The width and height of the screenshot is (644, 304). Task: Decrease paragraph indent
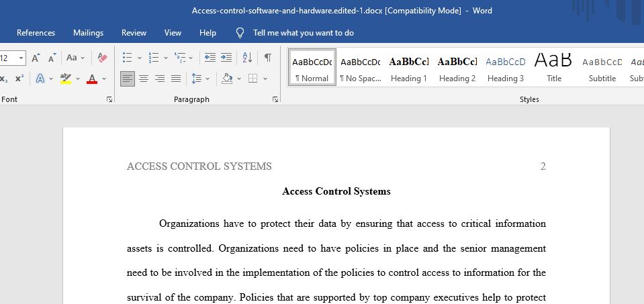(x=210, y=58)
